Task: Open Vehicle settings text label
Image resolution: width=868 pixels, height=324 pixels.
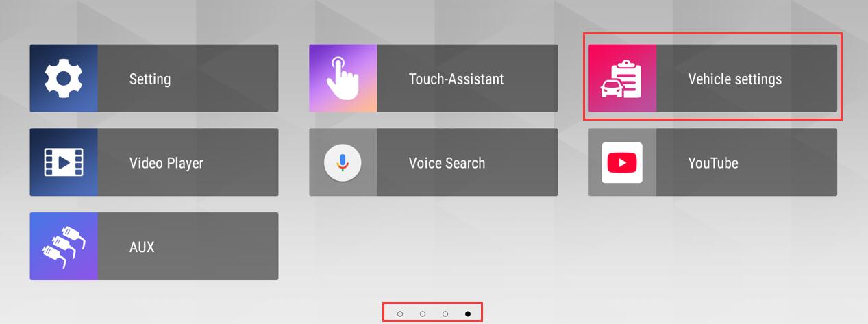Action: [x=735, y=79]
